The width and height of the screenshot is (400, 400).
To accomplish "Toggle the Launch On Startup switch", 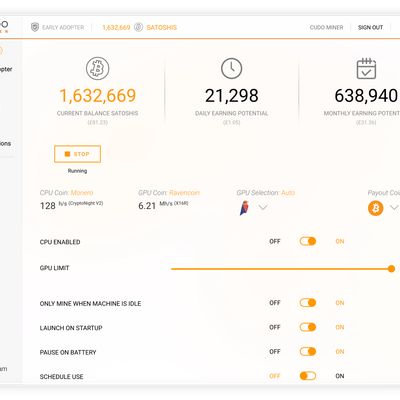I will click(308, 327).
